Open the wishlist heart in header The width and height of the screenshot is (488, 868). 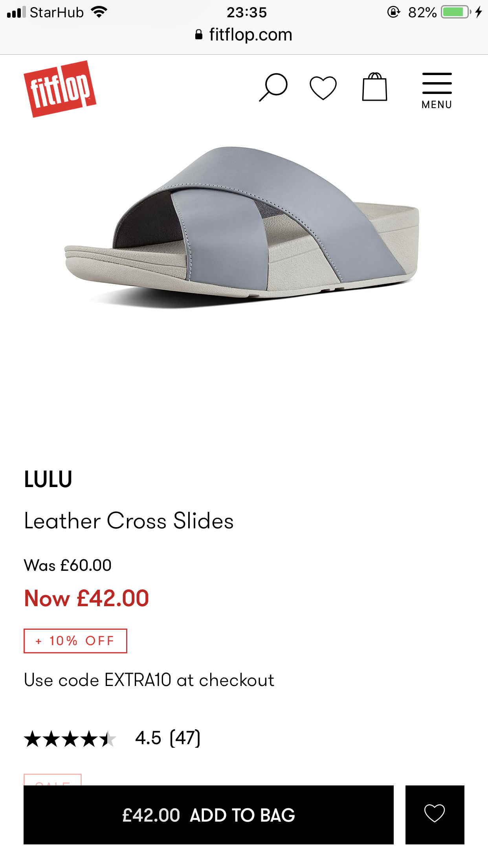coord(323,87)
